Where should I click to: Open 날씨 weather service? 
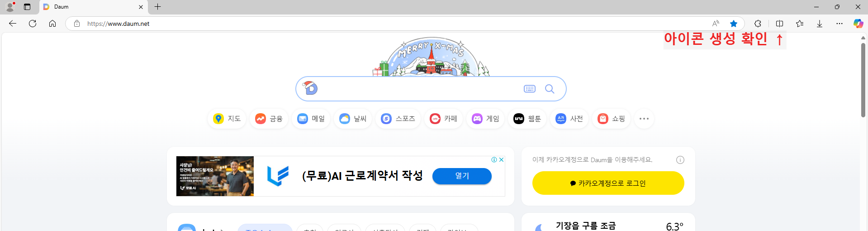coord(353,119)
